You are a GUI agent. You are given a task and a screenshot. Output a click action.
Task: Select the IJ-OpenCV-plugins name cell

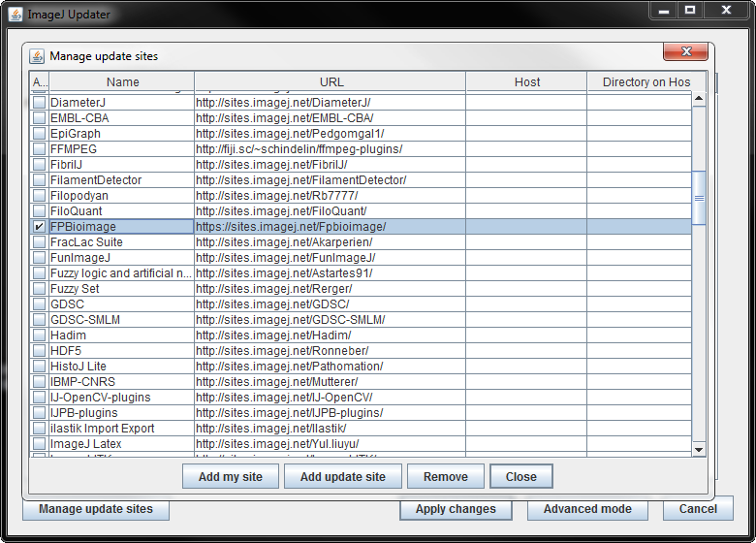(x=121, y=398)
